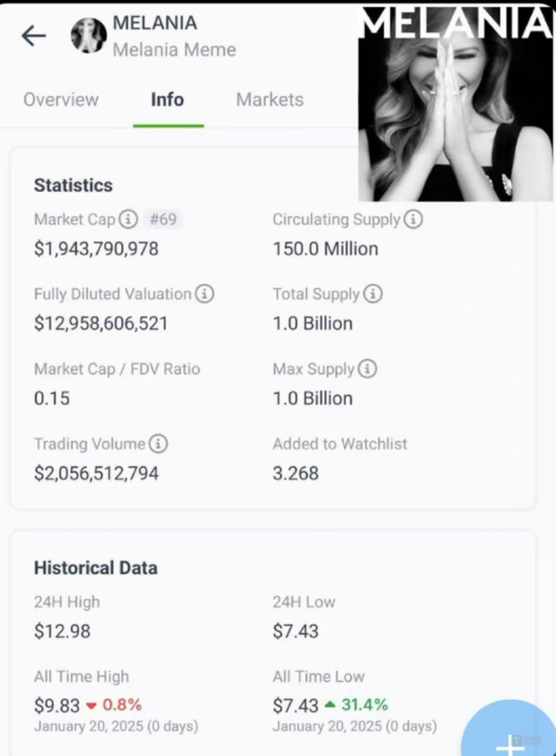The width and height of the screenshot is (556, 756).
Task: Open the Markets tab
Action: 270,100
